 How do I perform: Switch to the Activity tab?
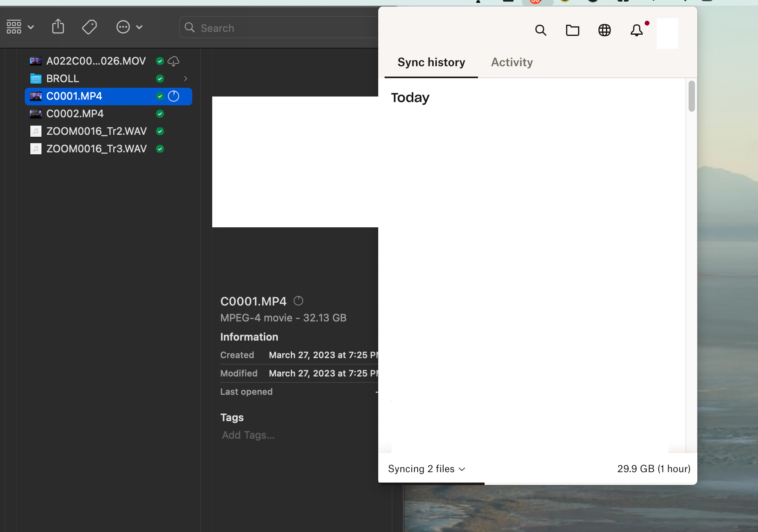[512, 62]
